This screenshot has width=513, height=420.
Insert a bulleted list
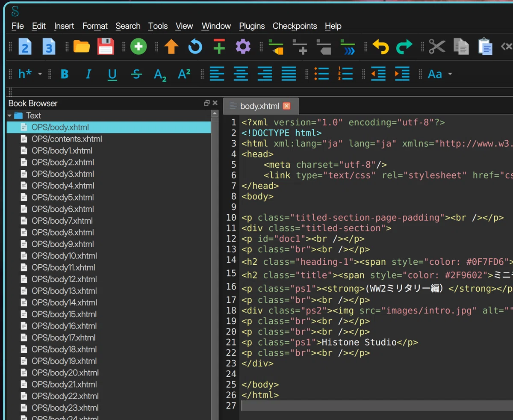321,74
